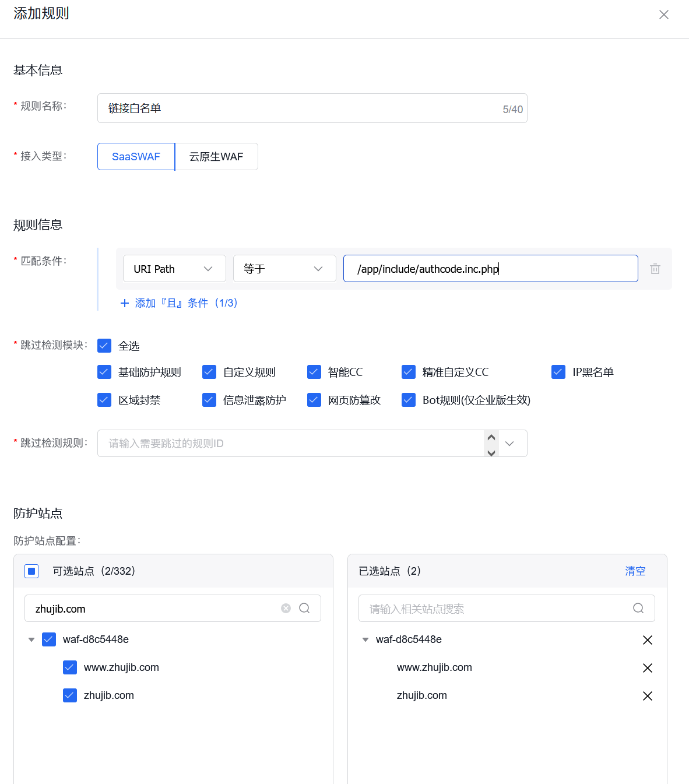The image size is (689, 784).
Task: Click the up stepper on skip rule input
Action: [x=491, y=438]
